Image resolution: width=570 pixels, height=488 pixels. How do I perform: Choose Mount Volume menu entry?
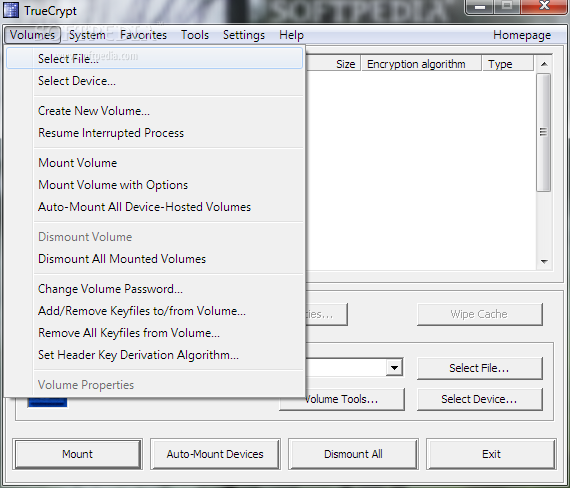coord(154,163)
